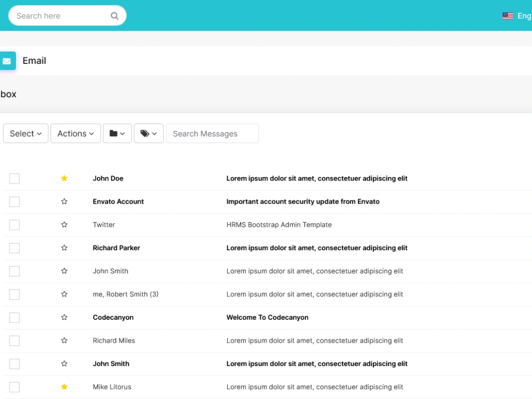Open the Codecanyon sender name
This screenshot has height=399, width=532.
[113, 318]
